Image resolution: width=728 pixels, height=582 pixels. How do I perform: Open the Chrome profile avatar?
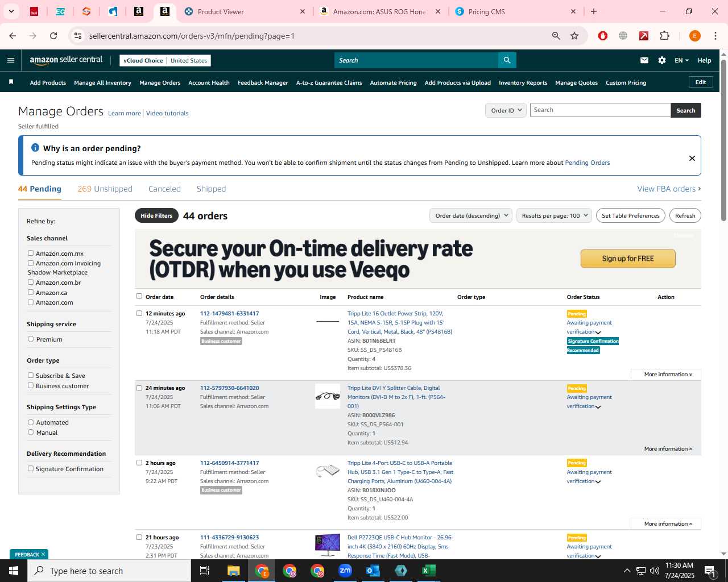(x=694, y=36)
